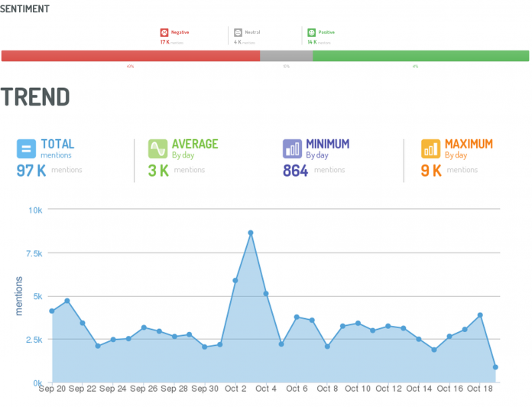This screenshot has height=407, width=532.
Task: Click the gray Neutral sentiment face icon
Action: pos(238,33)
